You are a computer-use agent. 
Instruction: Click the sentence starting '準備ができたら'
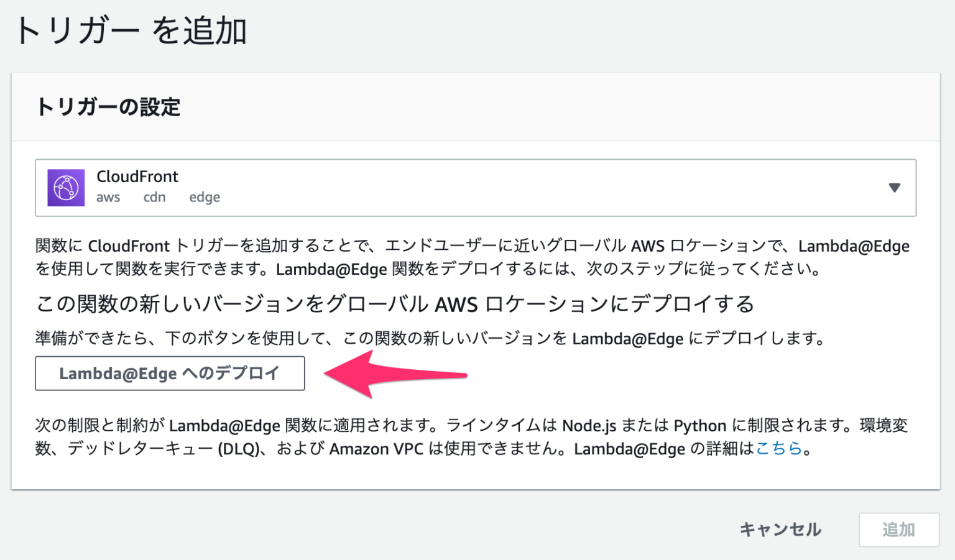(430, 339)
